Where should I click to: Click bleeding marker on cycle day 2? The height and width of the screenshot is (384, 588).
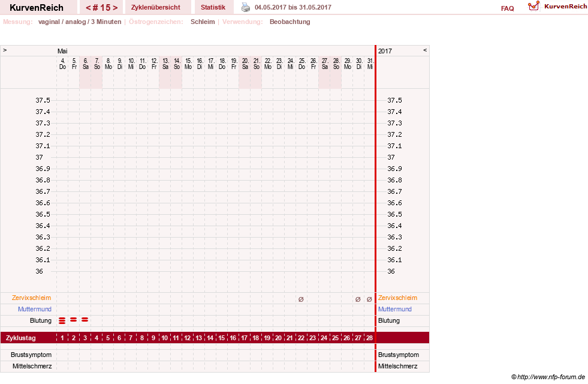(74, 319)
